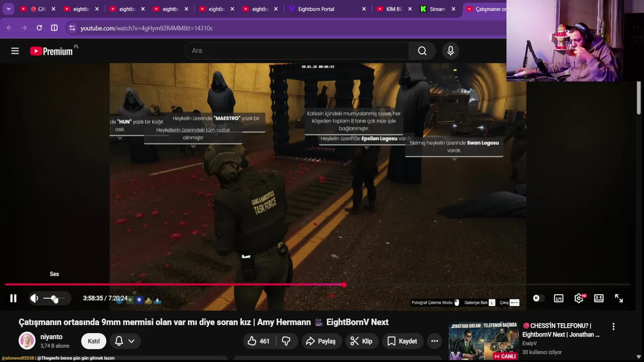Click the search magnifier button
This screenshot has width=644, height=362.
point(422,51)
